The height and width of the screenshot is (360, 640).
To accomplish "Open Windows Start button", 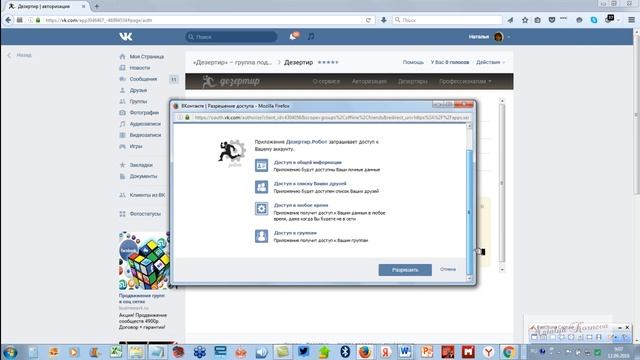I will point(10,352).
